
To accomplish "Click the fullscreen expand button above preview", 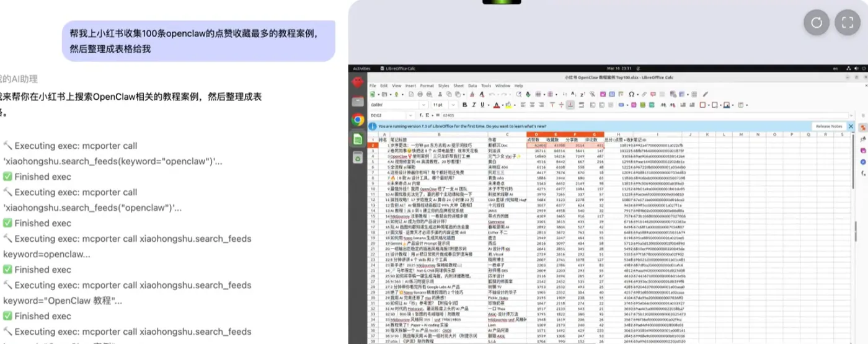I will pos(848,23).
